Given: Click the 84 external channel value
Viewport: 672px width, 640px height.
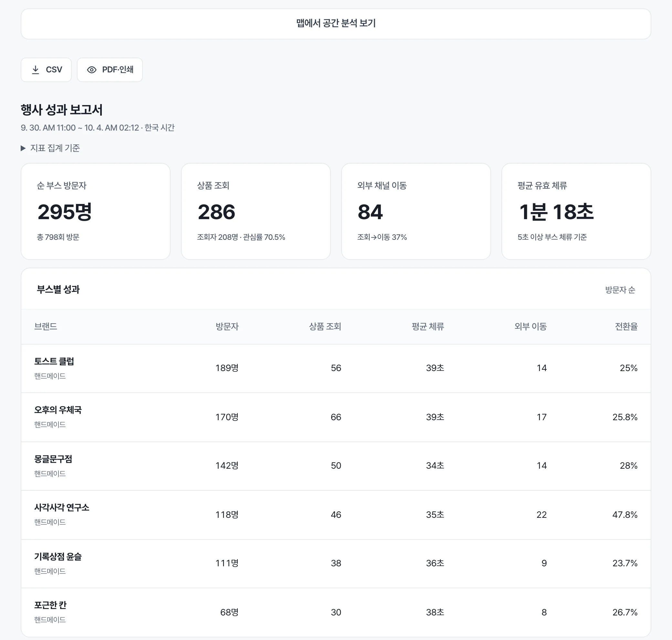Looking at the screenshot, I should click(370, 212).
